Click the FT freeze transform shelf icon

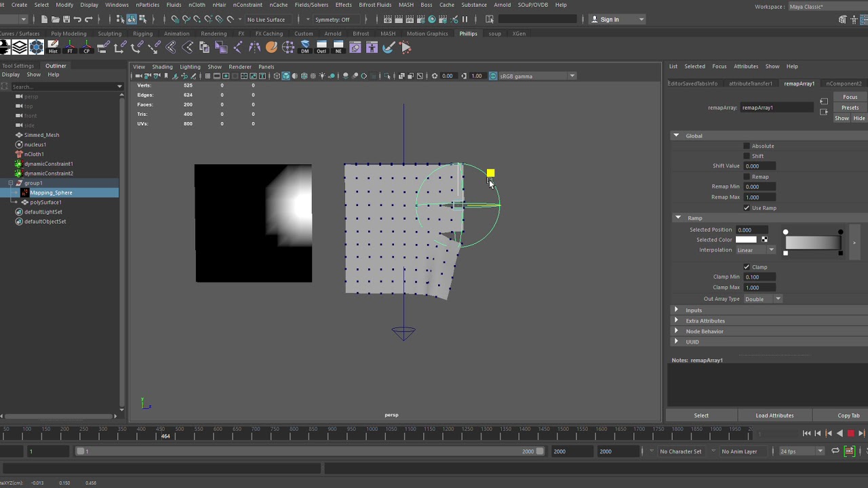pyautogui.click(x=70, y=47)
